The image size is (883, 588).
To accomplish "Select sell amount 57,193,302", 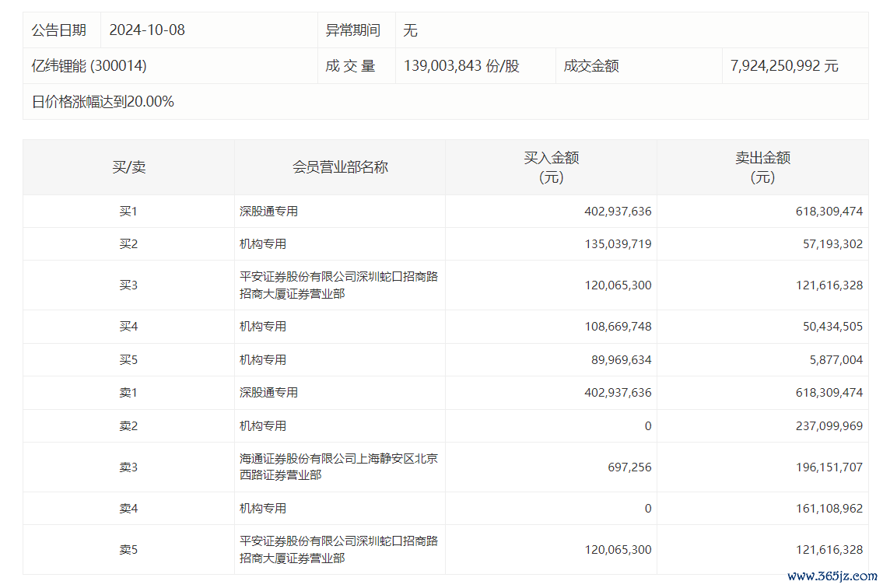I will tap(832, 244).
